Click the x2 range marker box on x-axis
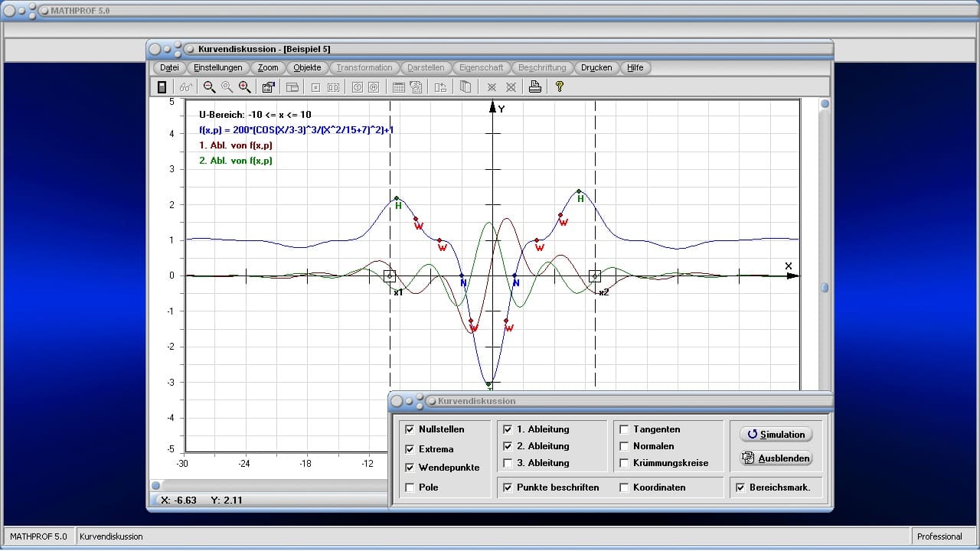 pos(595,275)
